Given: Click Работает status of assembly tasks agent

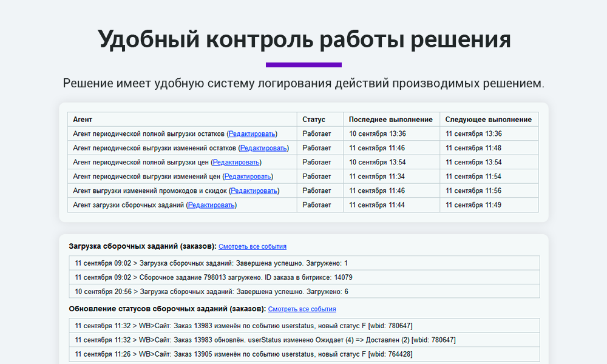Looking at the screenshot, I should coord(317,205).
